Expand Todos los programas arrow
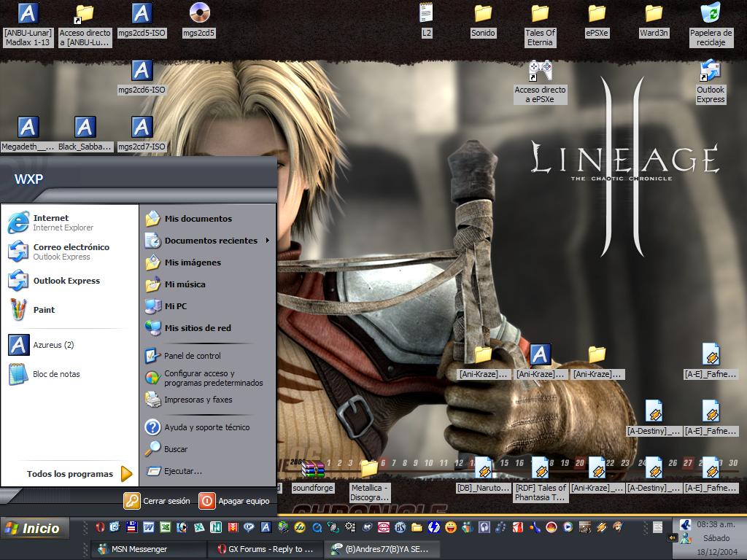747x560 pixels. 126,474
